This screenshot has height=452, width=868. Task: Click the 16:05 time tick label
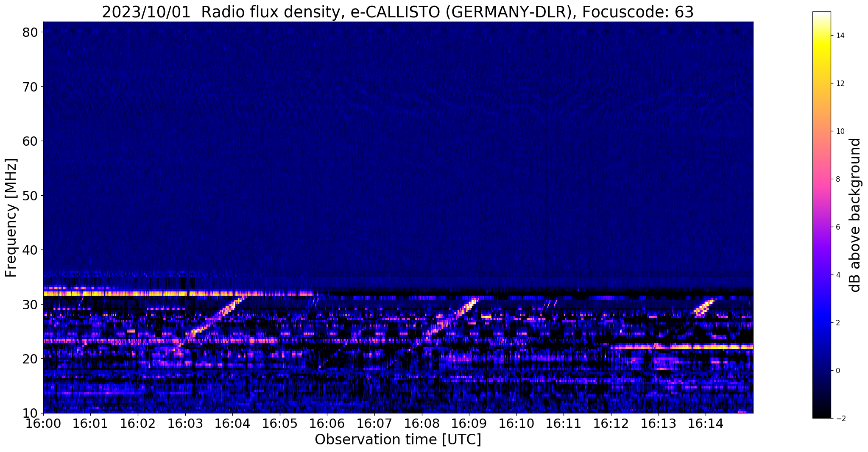[280, 423]
